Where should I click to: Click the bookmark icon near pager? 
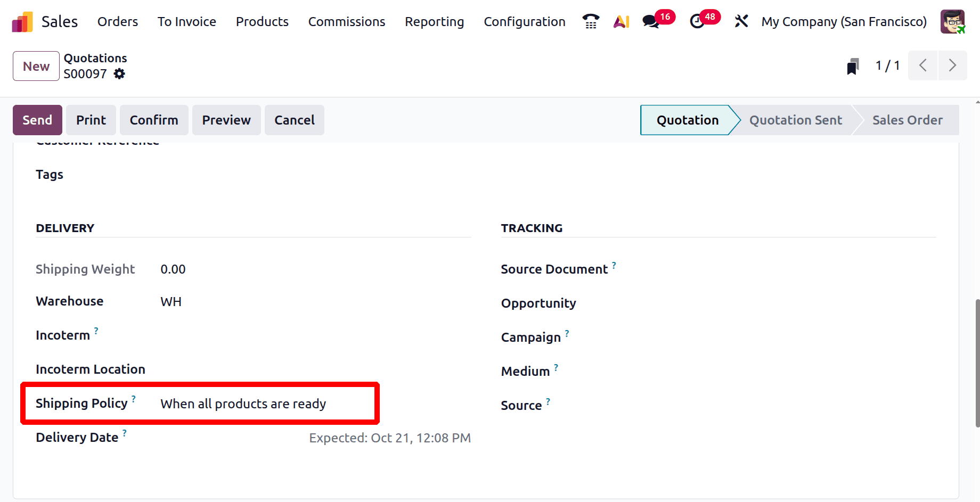coord(853,66)
